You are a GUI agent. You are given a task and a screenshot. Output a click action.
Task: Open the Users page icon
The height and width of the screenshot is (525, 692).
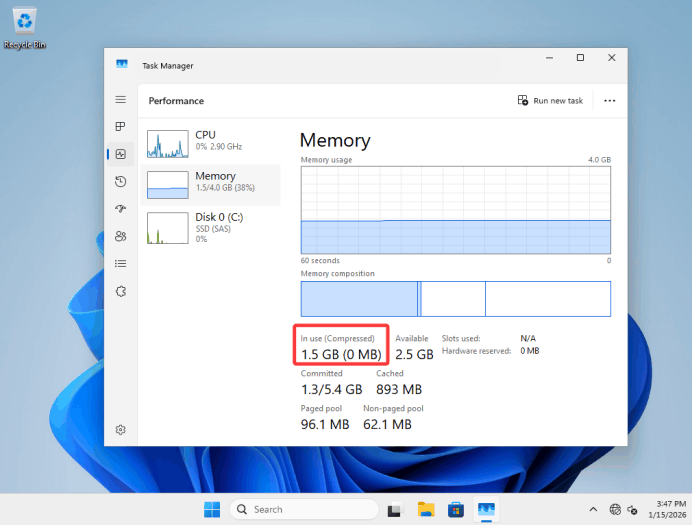tap(120, 236)
